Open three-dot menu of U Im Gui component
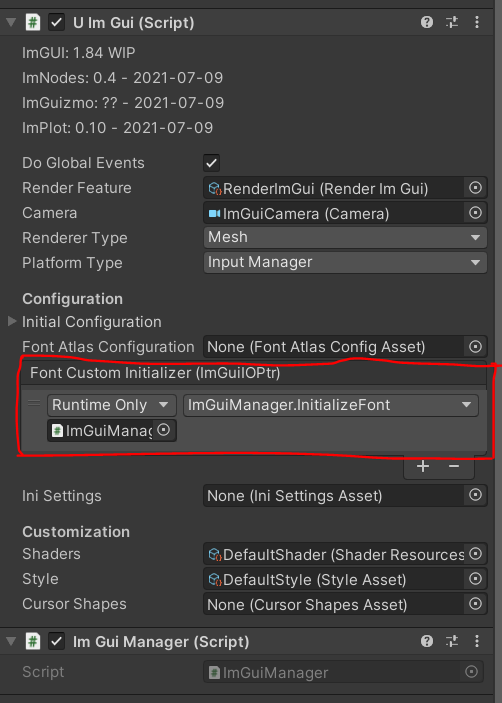This screenshot has width=502, height=703. pyautogui.click(x=477, y=22)
